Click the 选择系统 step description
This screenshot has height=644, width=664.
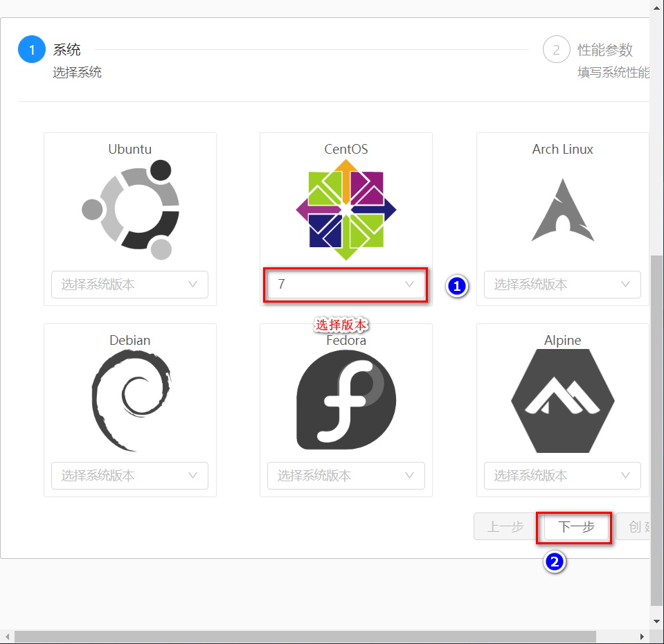click(77, 73)
